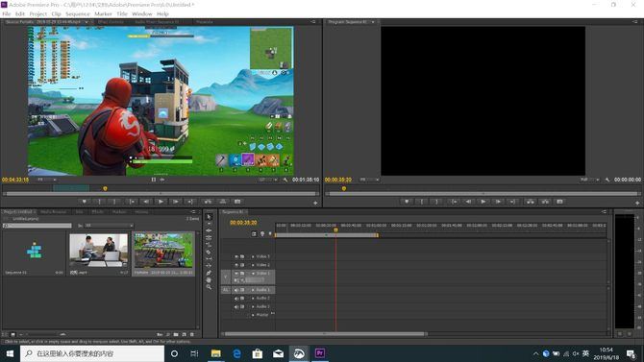Viewport: 644px width, 362px height.
Task: Click Extract in the Program monitor
Action: click(x=545, y=202)
